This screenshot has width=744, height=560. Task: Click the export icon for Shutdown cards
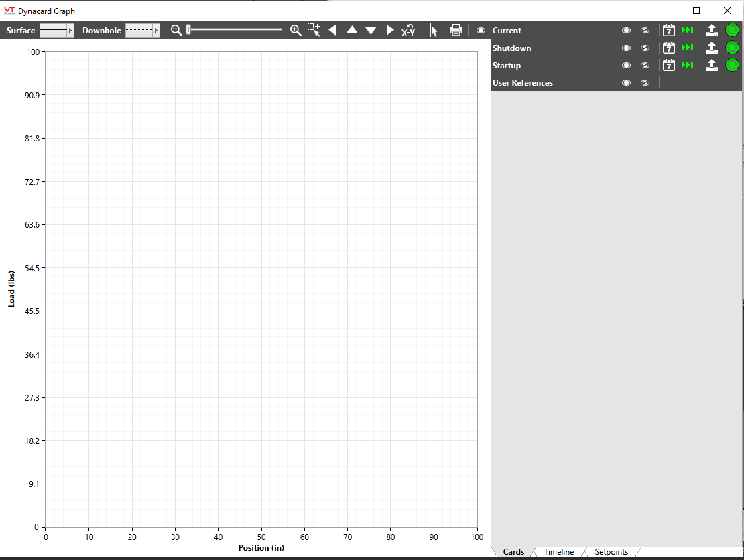(712, 48)
